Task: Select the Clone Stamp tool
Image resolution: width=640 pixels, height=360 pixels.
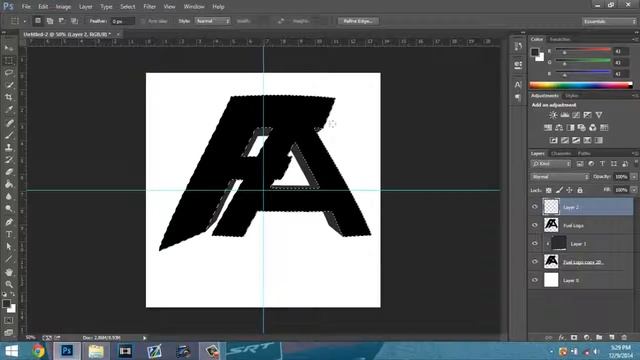Action: pyautogui.click(x=9, y=147)
